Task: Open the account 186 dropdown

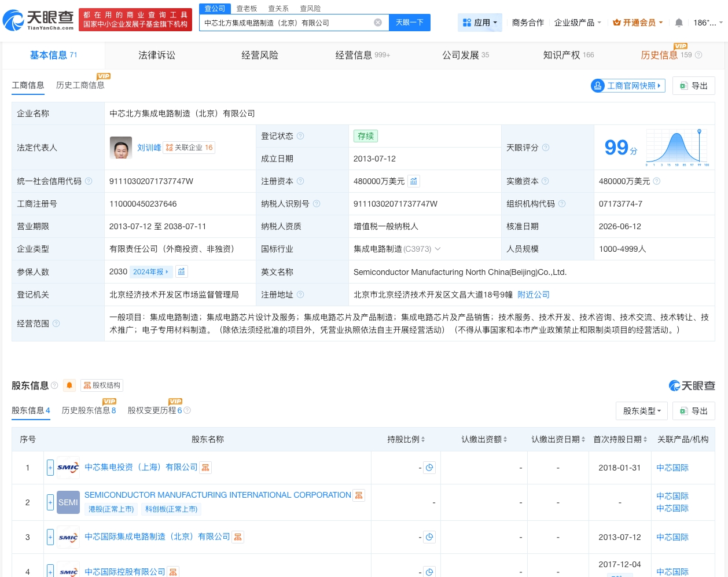Action: tap(708, 23)
